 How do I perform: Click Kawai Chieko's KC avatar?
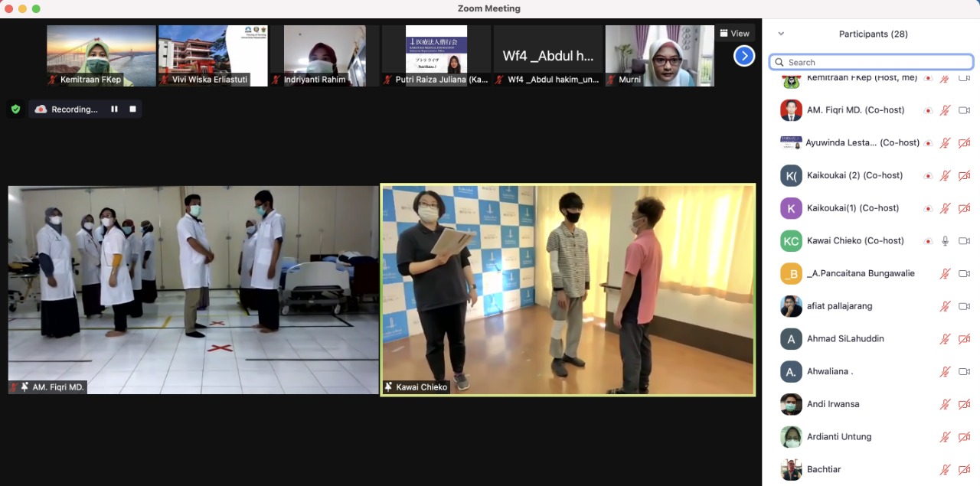791,241
